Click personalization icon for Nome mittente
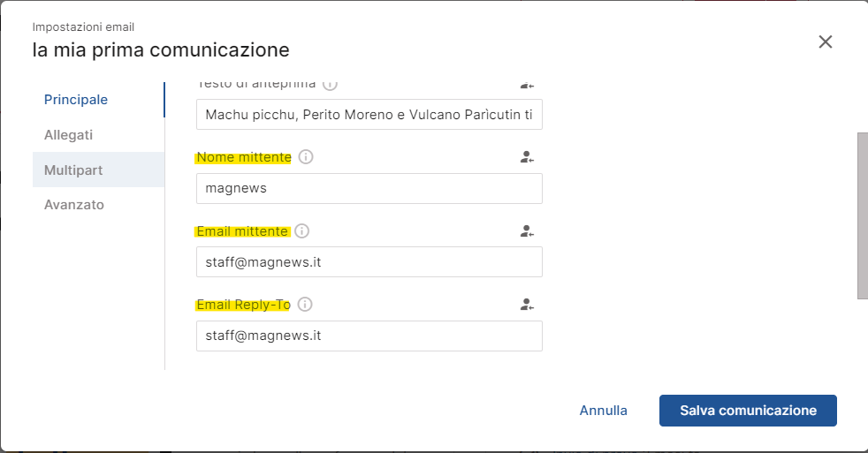This screenshot has width=868, height=453. (x=527, y=157)
